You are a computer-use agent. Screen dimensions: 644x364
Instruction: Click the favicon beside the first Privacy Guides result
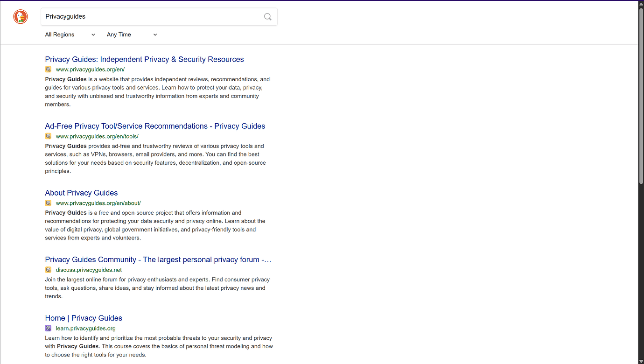(49, 69)
